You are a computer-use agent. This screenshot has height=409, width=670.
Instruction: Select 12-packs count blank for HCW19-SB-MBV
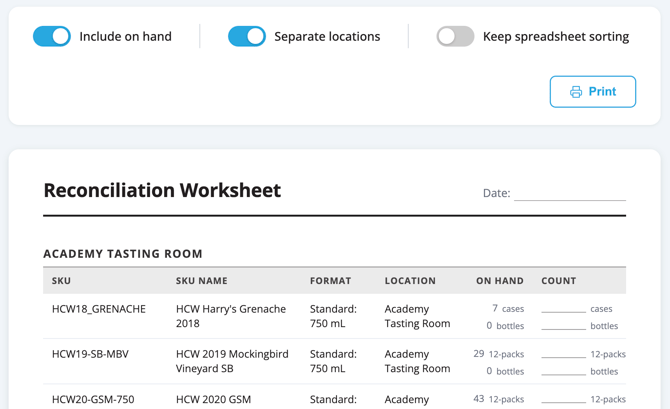click(563, 354)
